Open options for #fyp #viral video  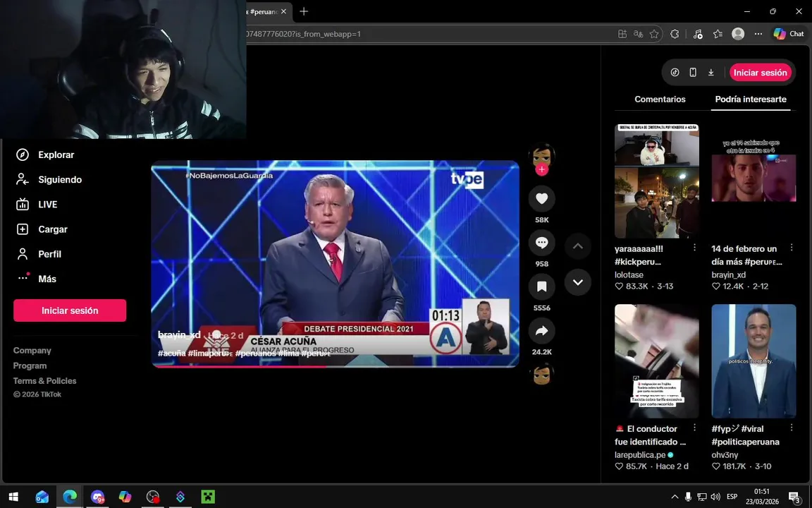point(792,428)
